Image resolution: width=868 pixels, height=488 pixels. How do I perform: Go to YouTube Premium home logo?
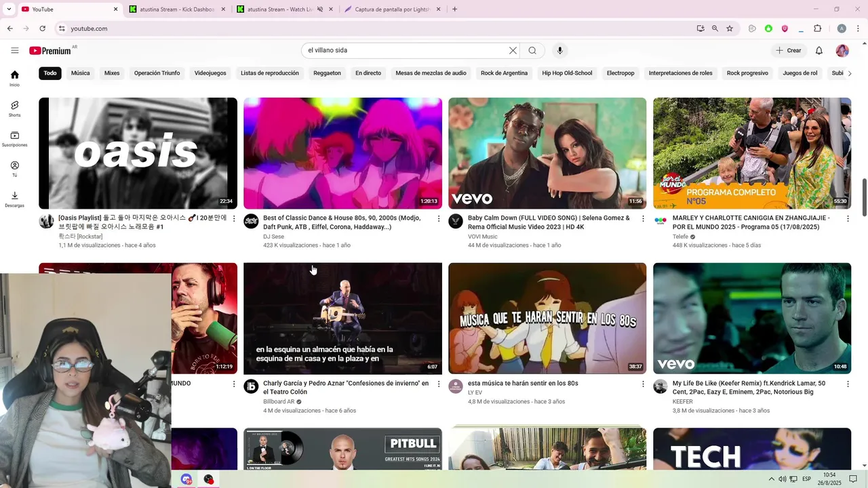pyautogui.click(x=50, y=51)
